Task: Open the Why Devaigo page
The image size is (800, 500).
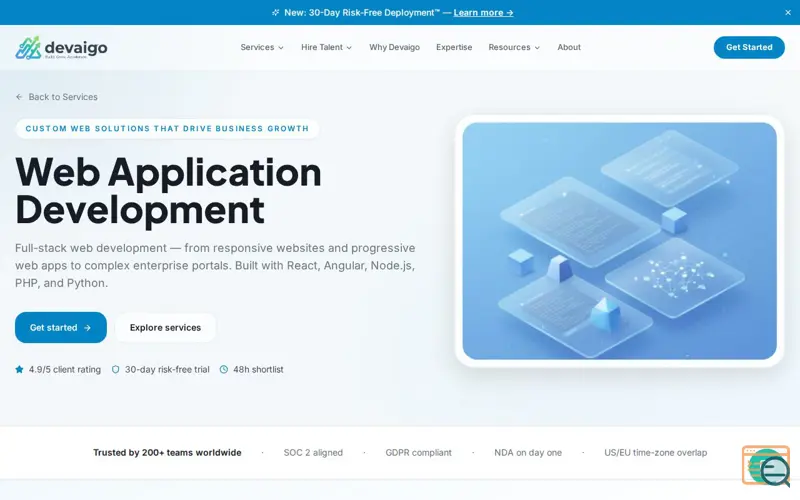Action: coord(394,47)
